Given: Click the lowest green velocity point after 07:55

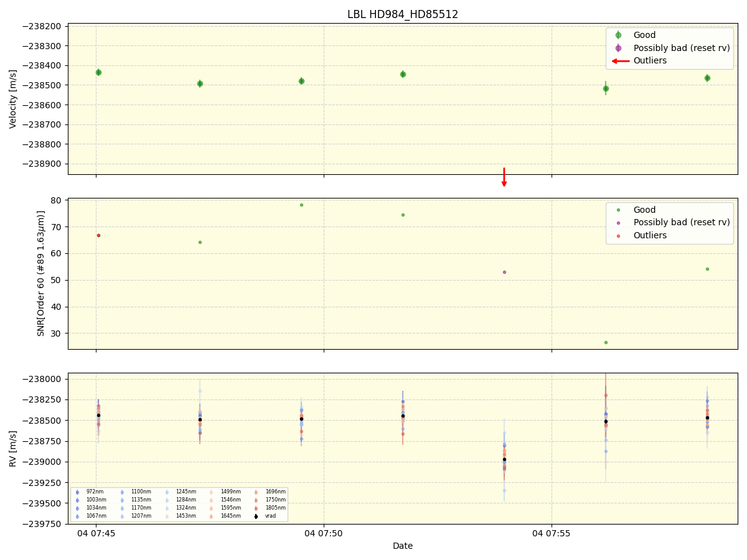Looking at the screenshot, I should pyautogui.click(x=606, y=88).
